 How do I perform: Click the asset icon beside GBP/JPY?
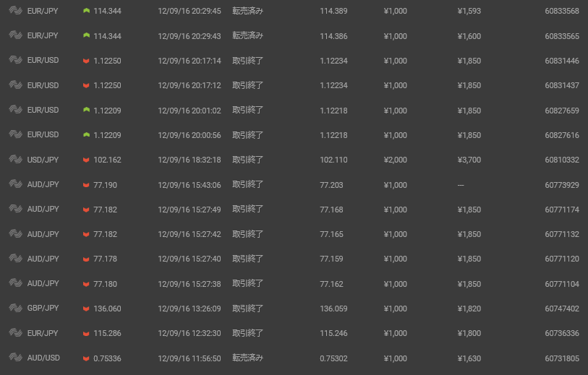point(15,308)
